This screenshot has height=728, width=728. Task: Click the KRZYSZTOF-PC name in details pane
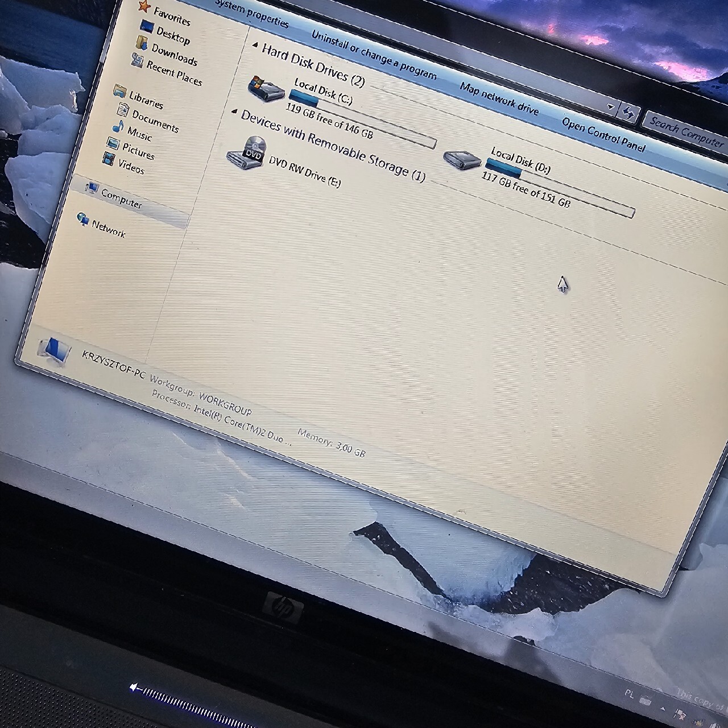pos(114,365)
